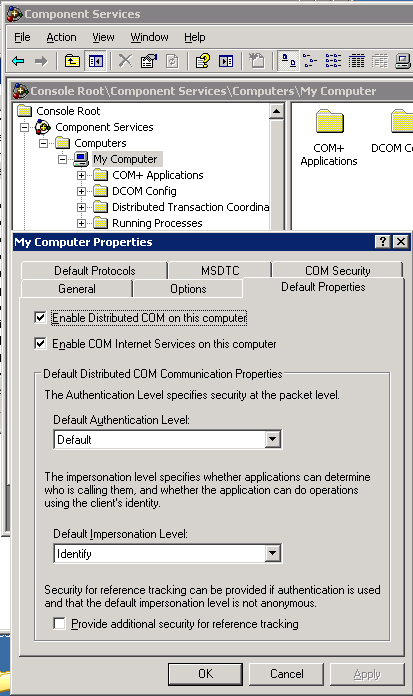This screenshot has width=413, height=696.
Task: Switch to List view icon
Action: [333, 61]
